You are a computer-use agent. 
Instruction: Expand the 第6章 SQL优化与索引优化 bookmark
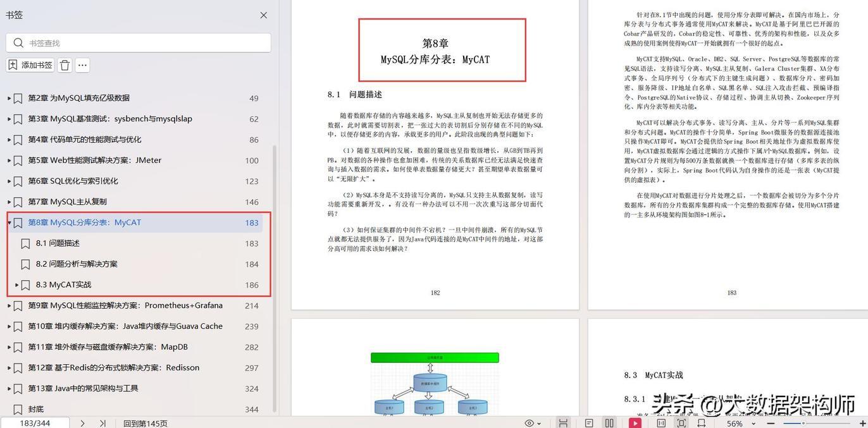point(9,181)
